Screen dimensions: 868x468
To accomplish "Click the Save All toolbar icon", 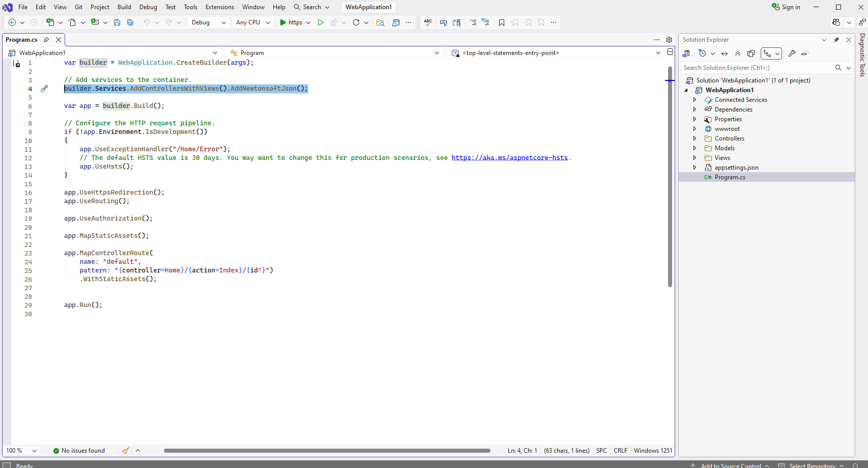I will tap(130, 22).
